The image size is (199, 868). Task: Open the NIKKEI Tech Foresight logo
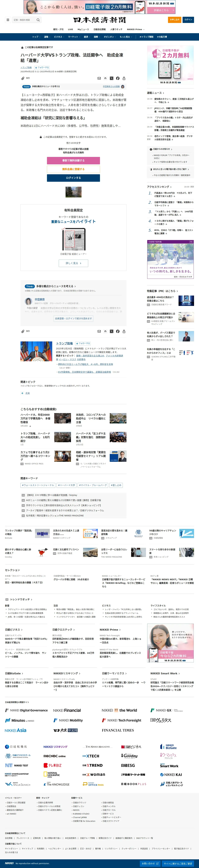point(122,720)
